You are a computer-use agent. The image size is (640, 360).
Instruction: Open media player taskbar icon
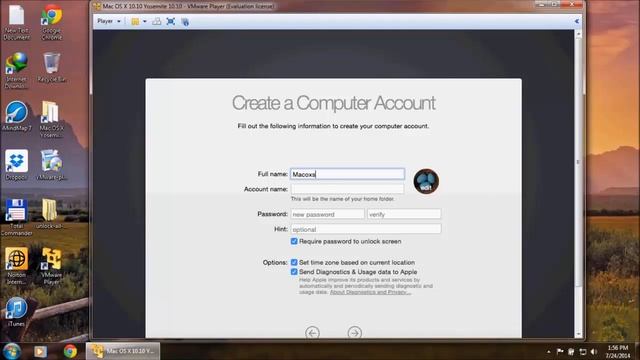pyautogui.click(x=40, y=351)
